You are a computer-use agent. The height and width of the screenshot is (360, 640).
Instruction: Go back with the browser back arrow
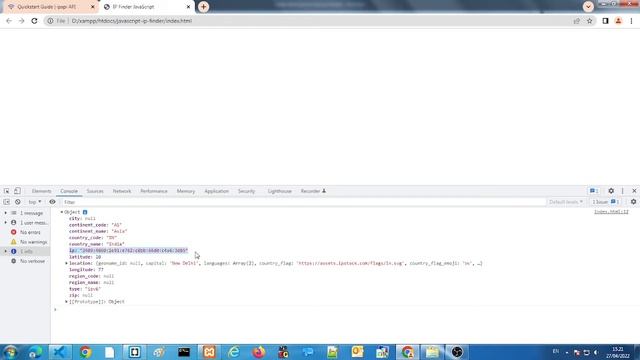[x=9, y=21]
